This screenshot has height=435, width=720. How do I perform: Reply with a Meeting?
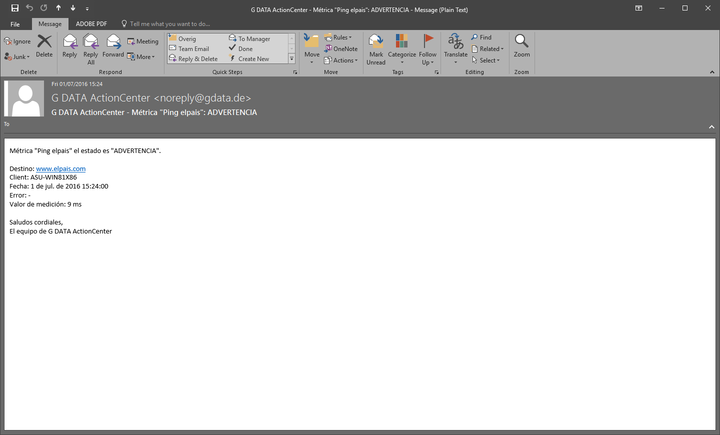[x=143, y=41]
